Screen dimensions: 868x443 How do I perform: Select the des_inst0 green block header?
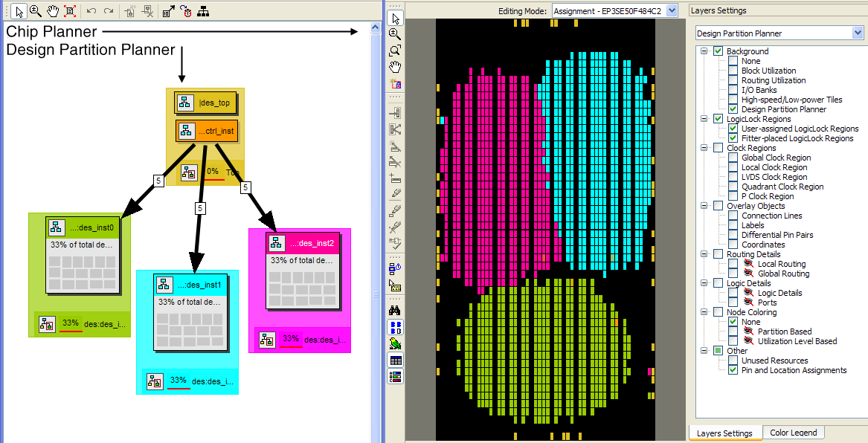83,227
